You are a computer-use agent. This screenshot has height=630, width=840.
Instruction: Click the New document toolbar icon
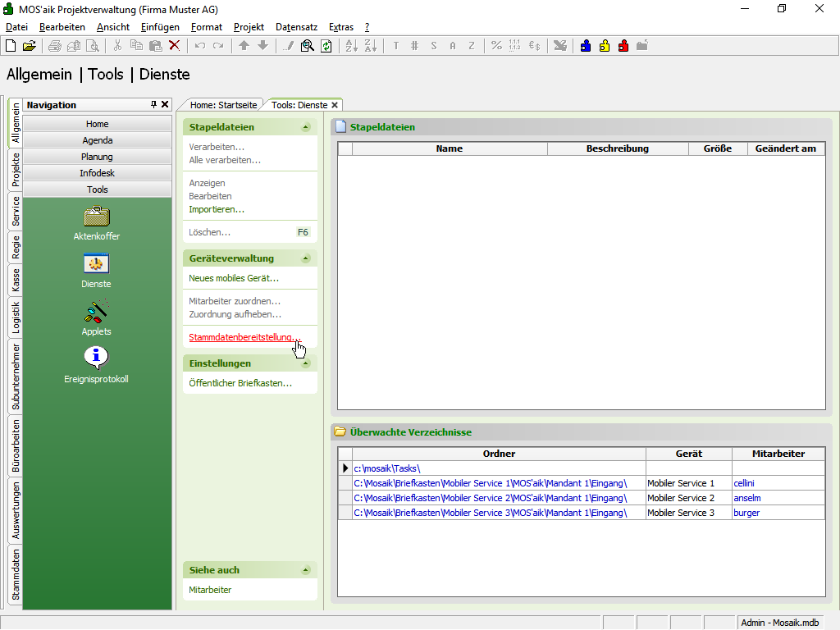11,46
